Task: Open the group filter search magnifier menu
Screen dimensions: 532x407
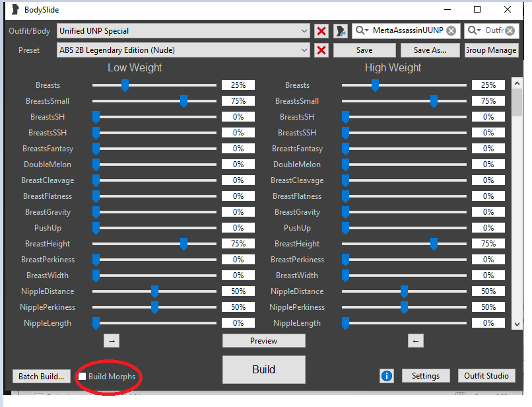Action: pyautogui.click(x=475, y=30)
